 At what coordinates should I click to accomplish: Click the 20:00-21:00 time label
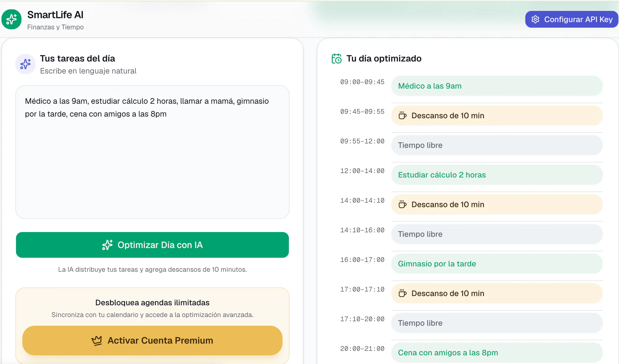[362, 349]
